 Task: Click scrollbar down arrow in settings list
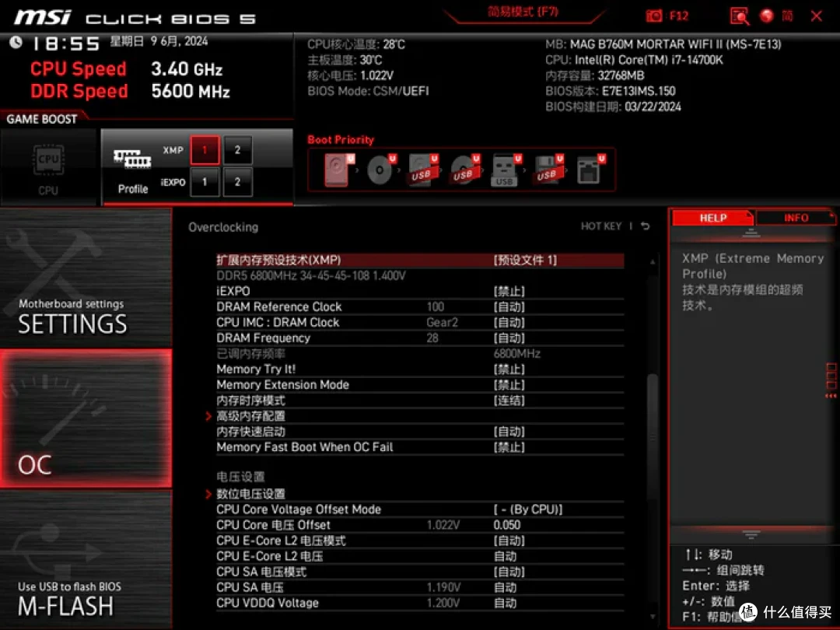(653, 617)
